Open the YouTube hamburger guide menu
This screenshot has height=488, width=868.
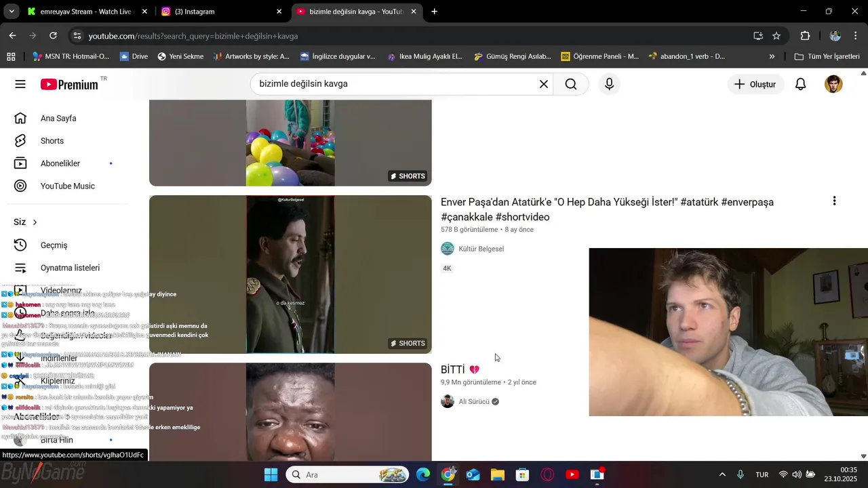click(20, 84)
